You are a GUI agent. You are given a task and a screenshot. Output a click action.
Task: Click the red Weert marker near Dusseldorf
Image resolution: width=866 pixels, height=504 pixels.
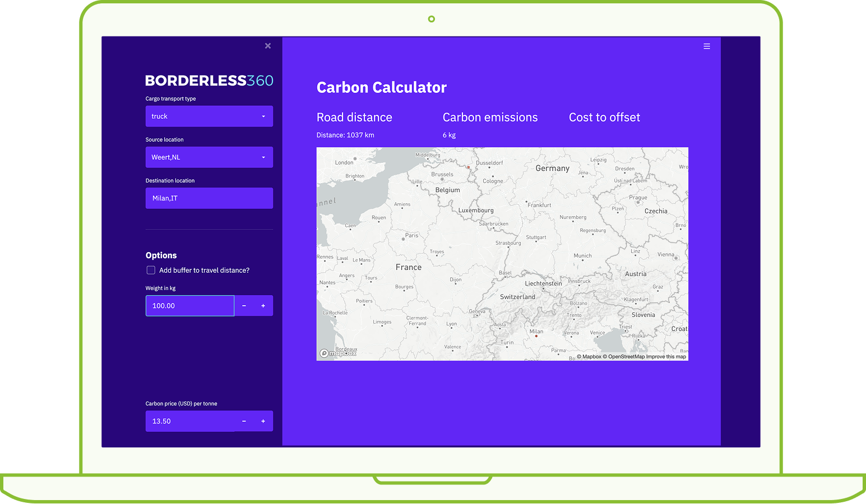469,167
